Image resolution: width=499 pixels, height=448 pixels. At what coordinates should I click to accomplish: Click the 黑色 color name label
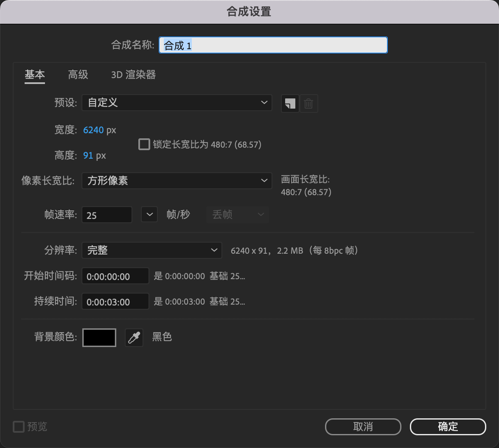[162, 337]
